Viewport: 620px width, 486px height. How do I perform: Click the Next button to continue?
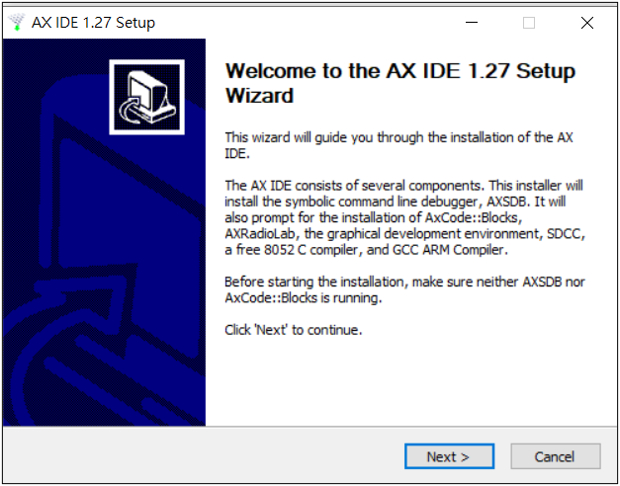point(449,456)
